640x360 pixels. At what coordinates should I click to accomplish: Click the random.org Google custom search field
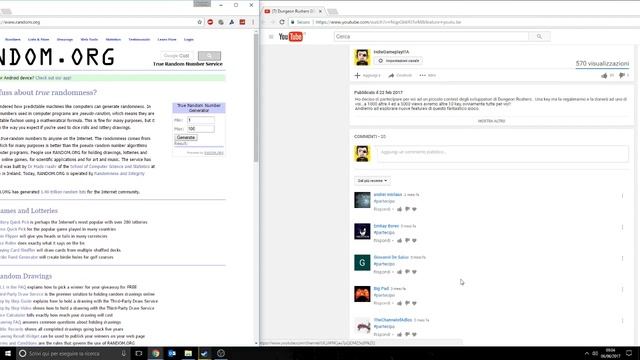click(x=176, y=56)
